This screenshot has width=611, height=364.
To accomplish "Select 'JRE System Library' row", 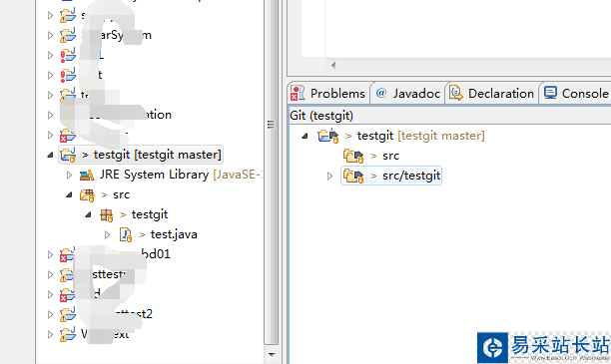I will pyautogui.click(x=171, y=175).
